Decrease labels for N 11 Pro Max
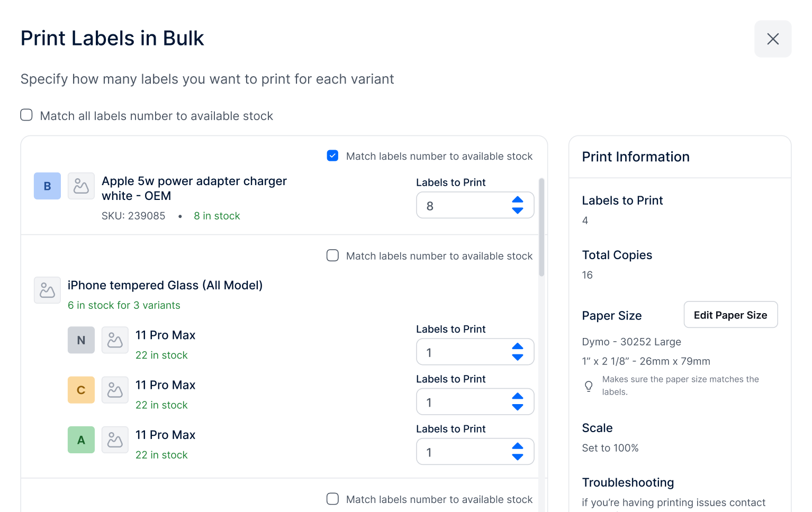812x512 pixels. [518, 358]
